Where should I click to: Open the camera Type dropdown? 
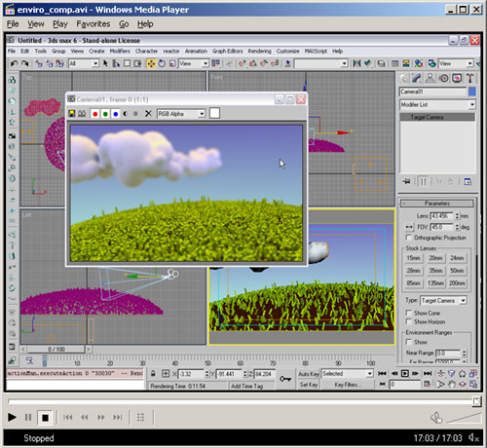tap(443, 301)
